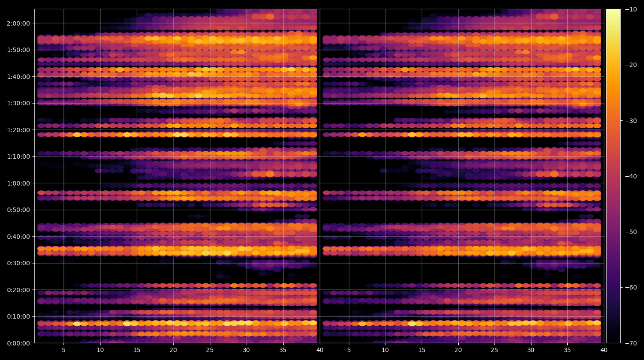Viewport: 644px width, 360px height.
Task: Click x-axis label 25 of the right plot
Action: tap(494, 350)
